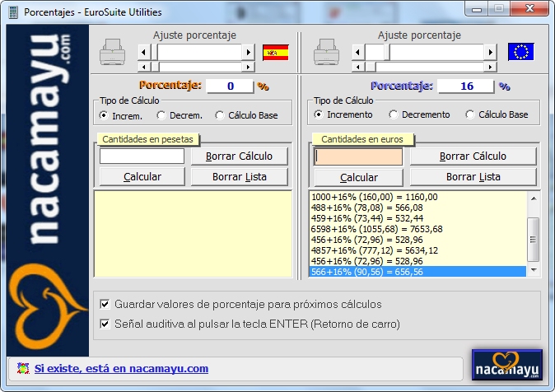
Task: Click the European Union flag icon
Action: (520, 52)
